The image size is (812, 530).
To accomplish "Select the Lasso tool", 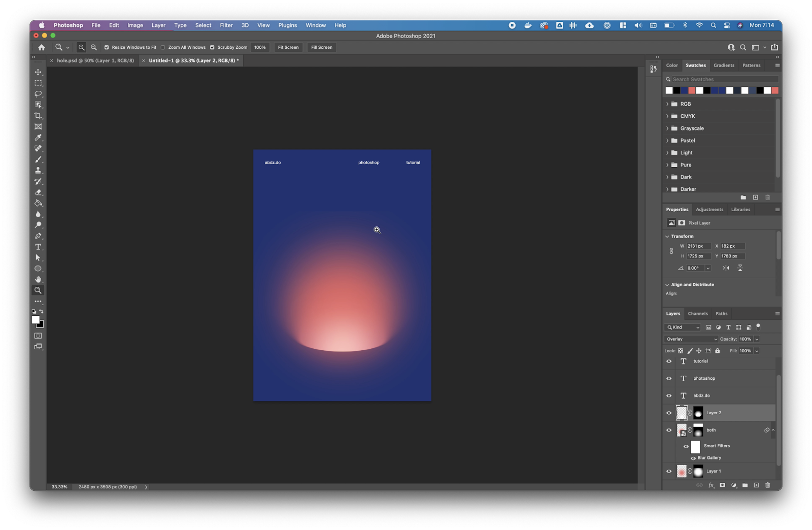I will point(38,94).
